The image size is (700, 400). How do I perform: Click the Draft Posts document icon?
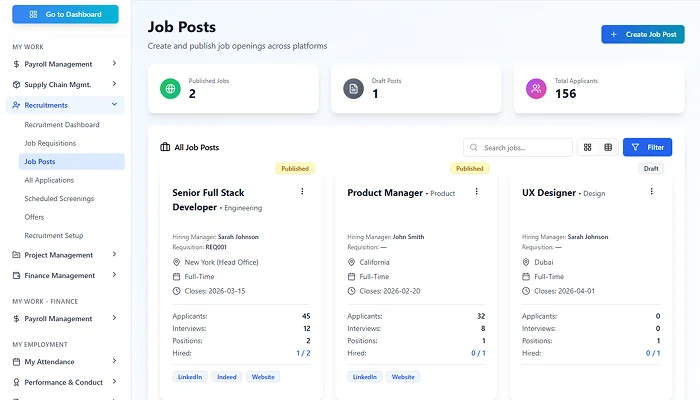(353, 89)
